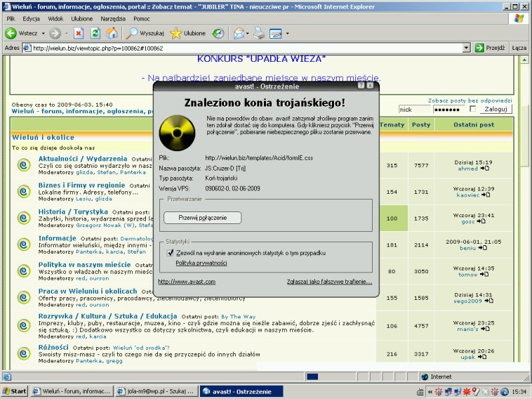Switch to jola-m9@wp.pl taskbar window

click(157, 391)
